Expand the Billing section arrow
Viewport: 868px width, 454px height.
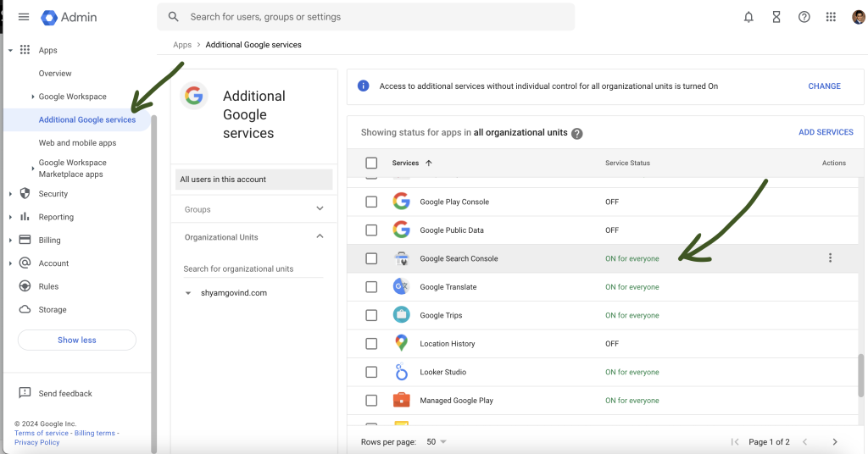[10, 240]
